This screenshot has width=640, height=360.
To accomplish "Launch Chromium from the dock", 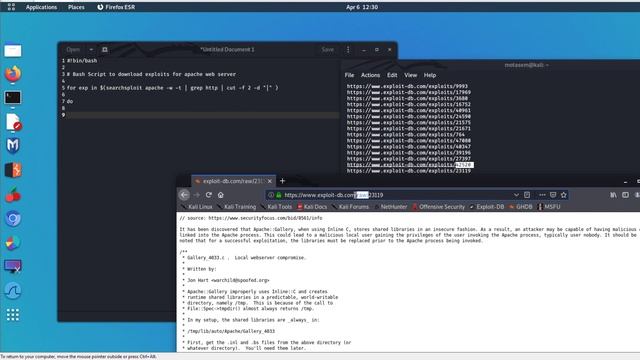I will pyautogui.click(x=13, y=219).
